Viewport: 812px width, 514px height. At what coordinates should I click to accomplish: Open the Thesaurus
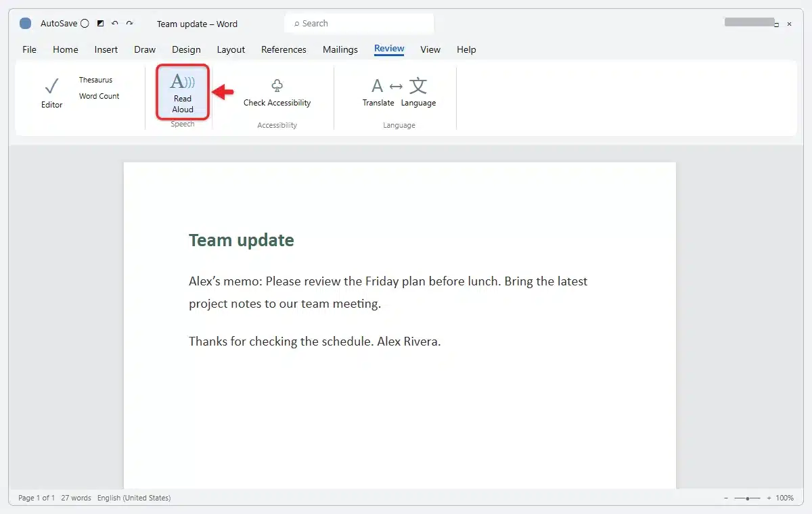(x=95, y=80)
